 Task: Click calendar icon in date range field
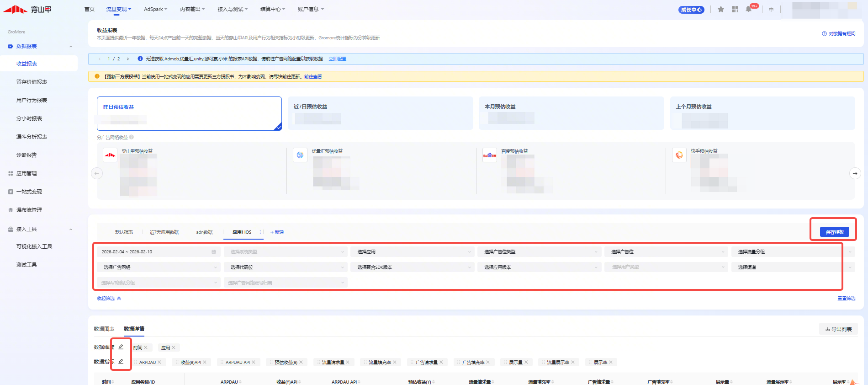coord(214,252)
